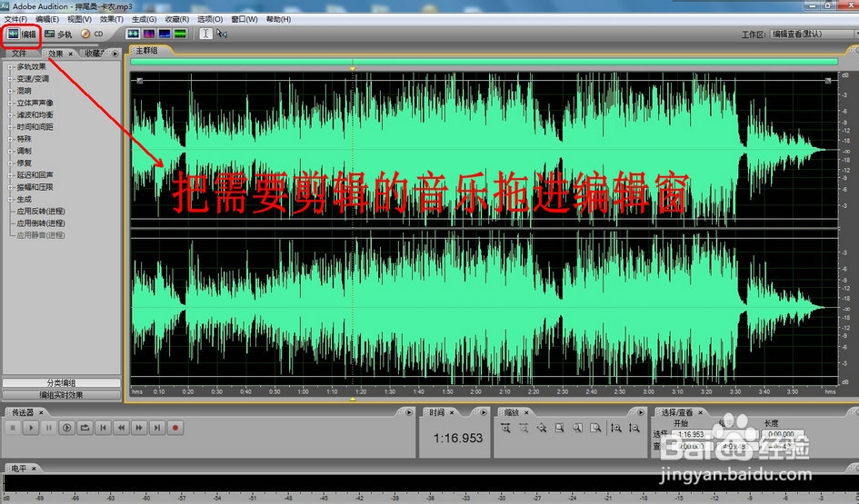Screen dimensions: 859x504
Task: Go to beginning transport button
Action: 103,428
